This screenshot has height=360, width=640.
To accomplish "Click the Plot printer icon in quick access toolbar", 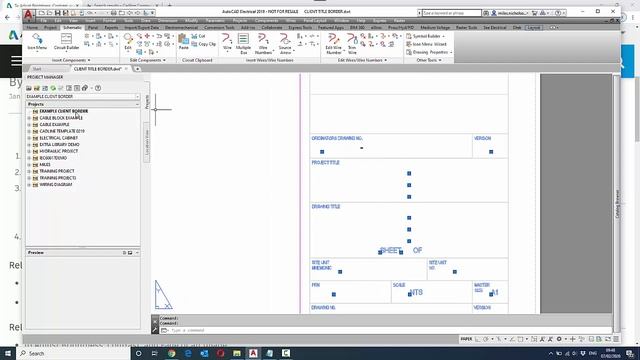I will pos(113,13).
